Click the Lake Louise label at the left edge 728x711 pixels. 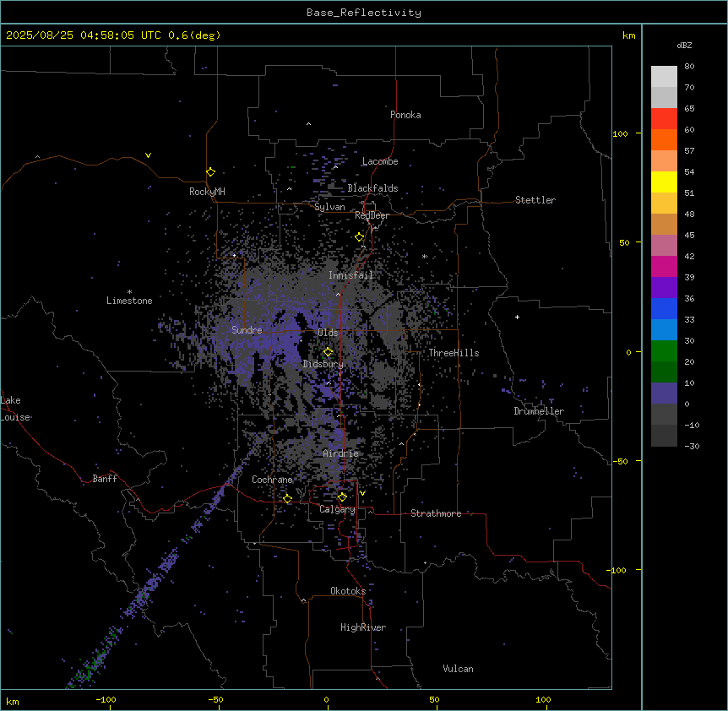[x=15, y=409]
